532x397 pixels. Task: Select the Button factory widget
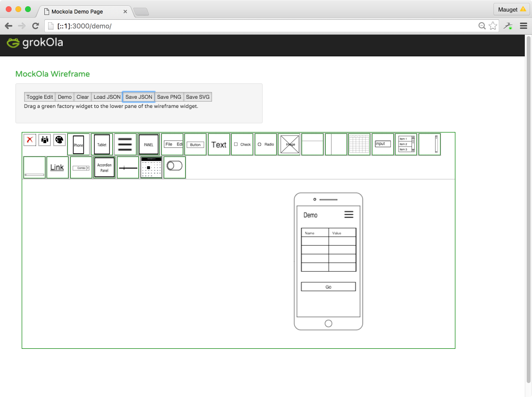point(196,145)
